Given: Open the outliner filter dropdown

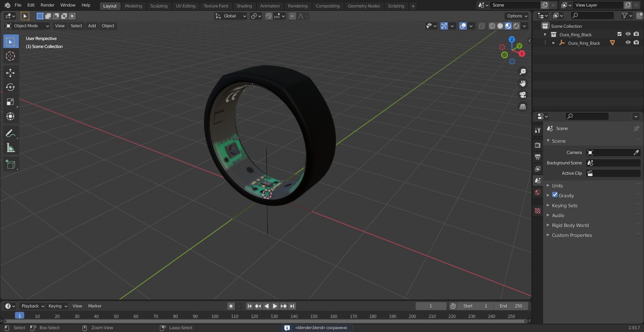Looking at the screenshot, I should pyautogui.click(x=627, y=16).
